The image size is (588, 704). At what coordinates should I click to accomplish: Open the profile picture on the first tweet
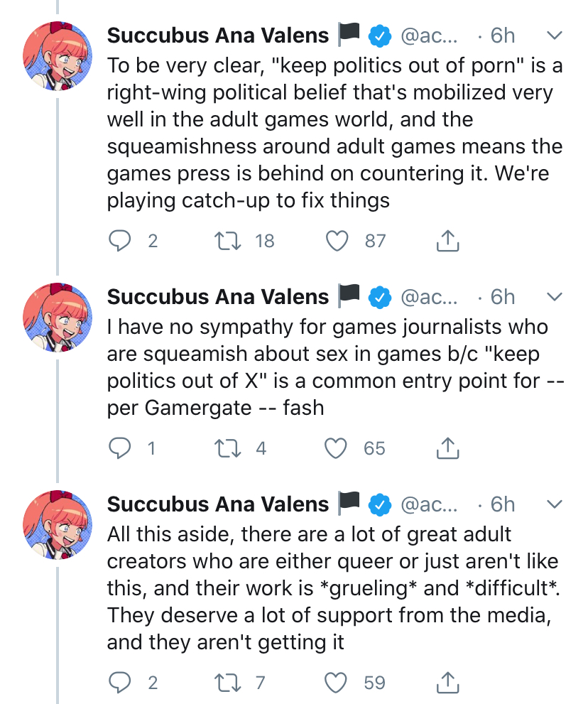(58, 56)
